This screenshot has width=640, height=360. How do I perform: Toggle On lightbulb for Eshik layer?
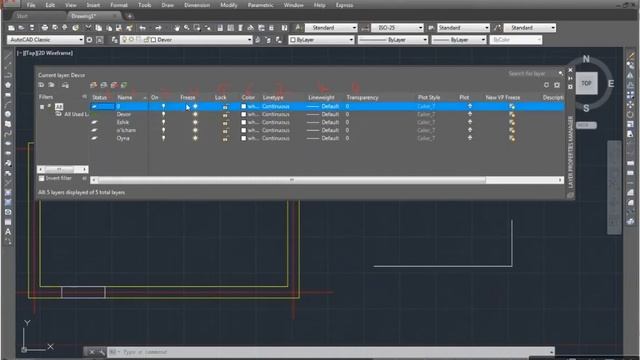point(163,122)
